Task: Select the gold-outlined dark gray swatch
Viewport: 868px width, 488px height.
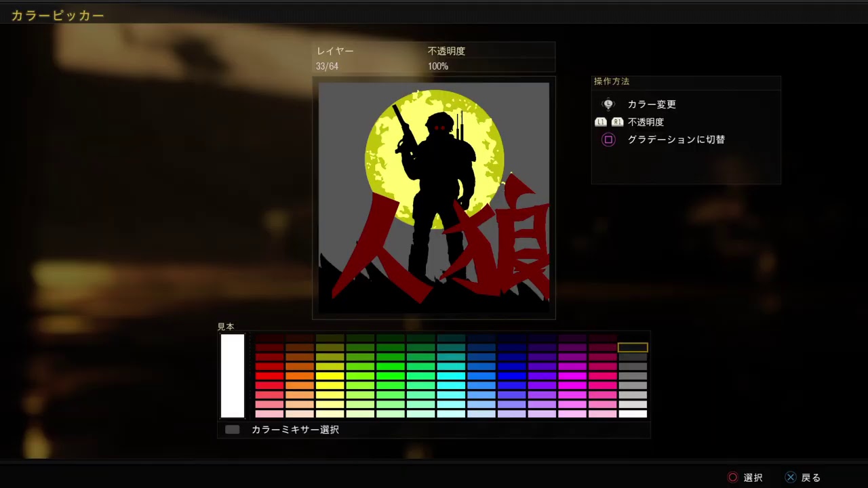Action: [x=633, y=348]
